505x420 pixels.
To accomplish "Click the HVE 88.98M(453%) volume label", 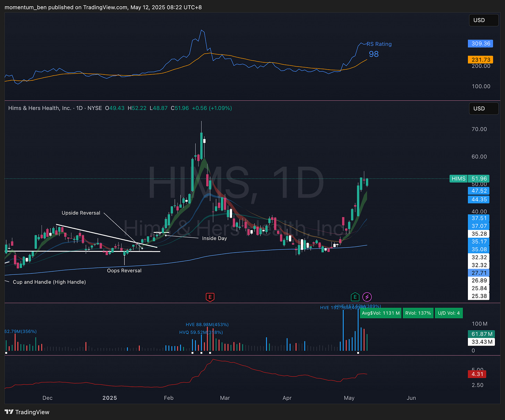I will pyautogui.click(x=207, y=325).
